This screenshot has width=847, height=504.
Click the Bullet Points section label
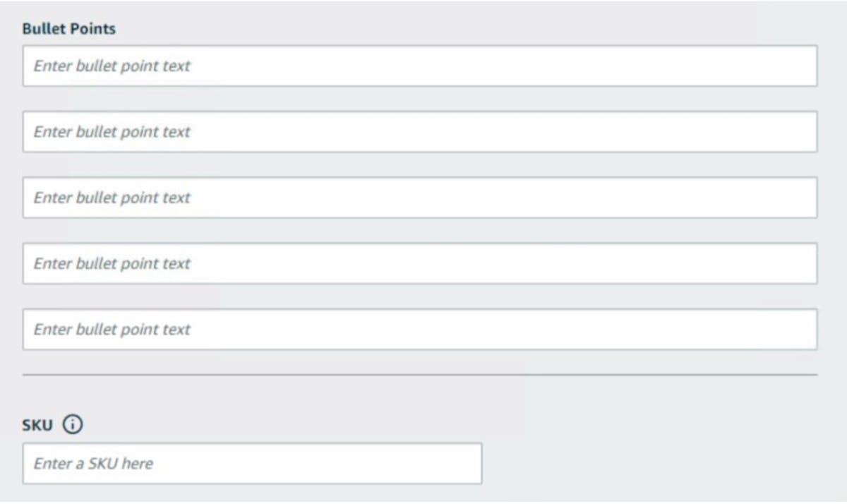(69, 30)
